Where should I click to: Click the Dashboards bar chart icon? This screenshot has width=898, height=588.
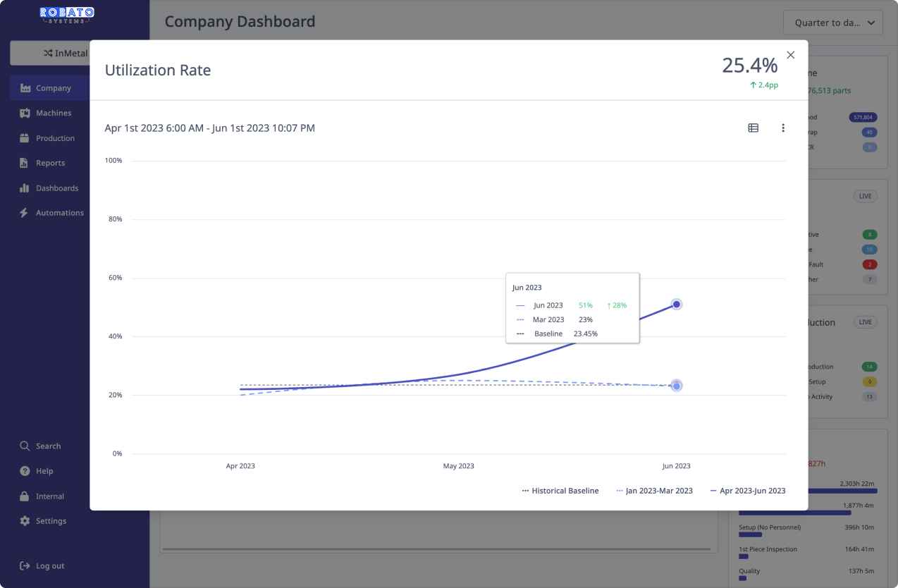point(25,188)
